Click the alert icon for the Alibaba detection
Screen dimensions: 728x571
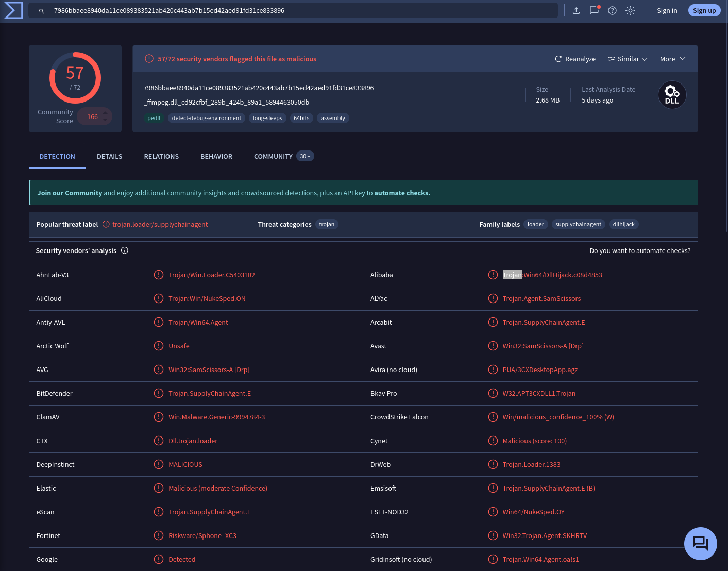493,275
